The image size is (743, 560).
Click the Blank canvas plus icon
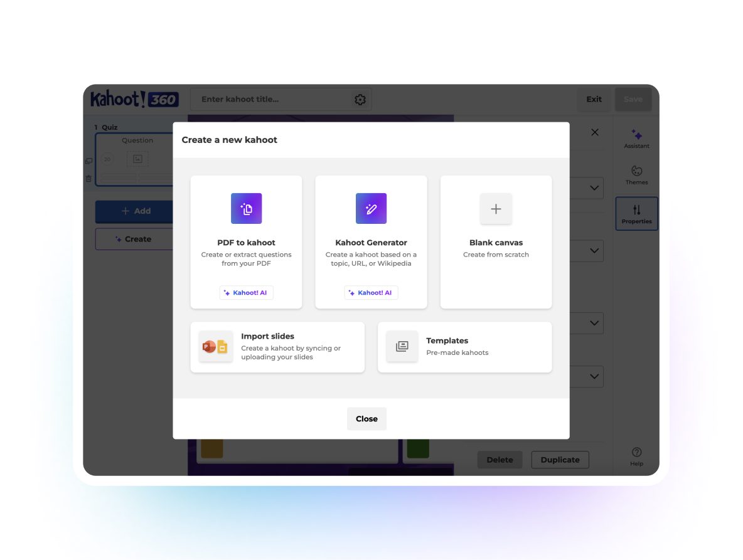click(x=496, y=209)
